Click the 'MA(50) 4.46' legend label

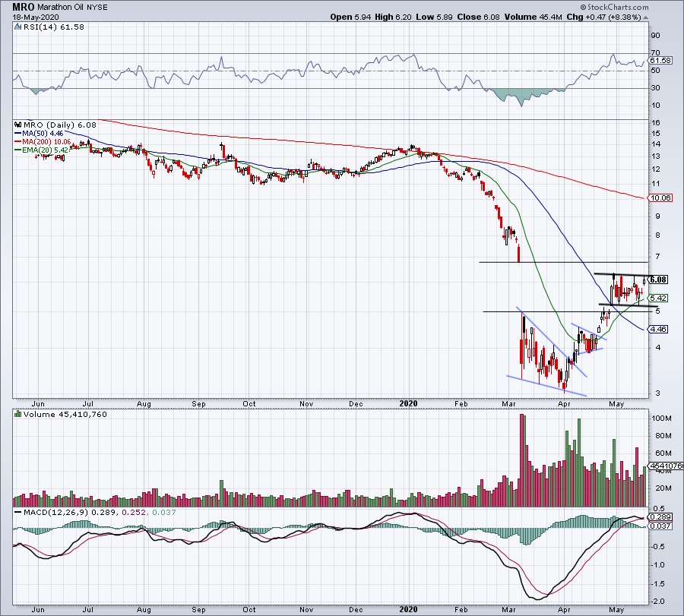[x=43, y=134]
